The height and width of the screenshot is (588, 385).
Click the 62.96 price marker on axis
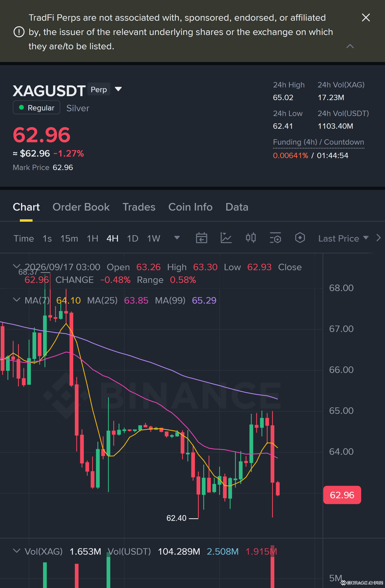click(x=342, y=495)
